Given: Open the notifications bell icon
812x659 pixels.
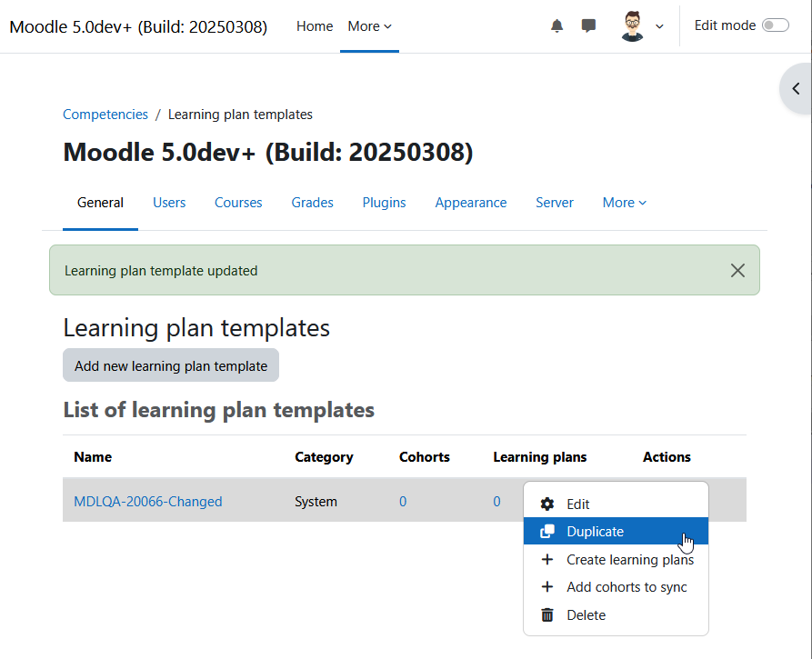Looking at the screenshot, I should 556,25.
